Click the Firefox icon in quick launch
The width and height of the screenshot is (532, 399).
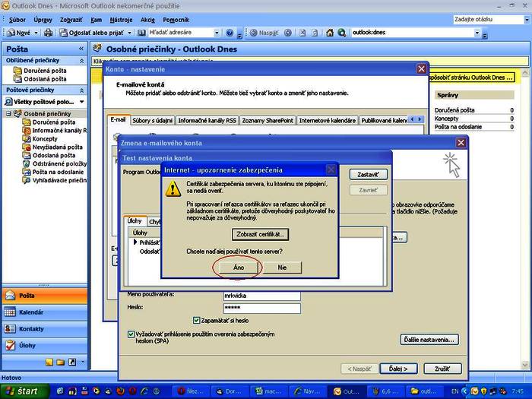pos(120,391)
